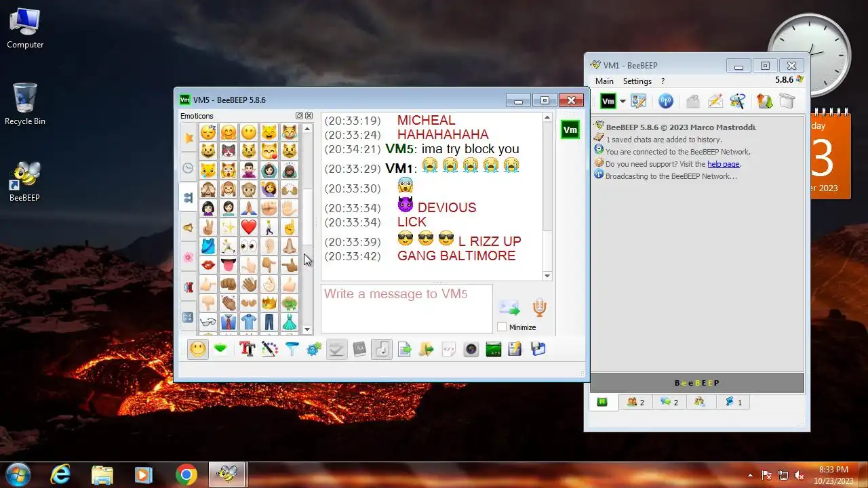Image resolution: width=868 pixels, height=488 pixels.
Task: Insert the folded hands emoticon
Action: 249,208
